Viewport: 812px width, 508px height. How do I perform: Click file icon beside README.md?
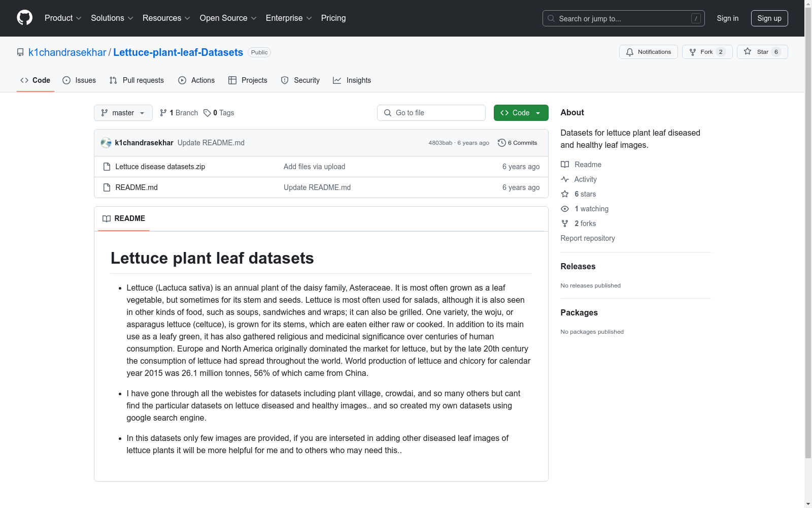(107, 187)
